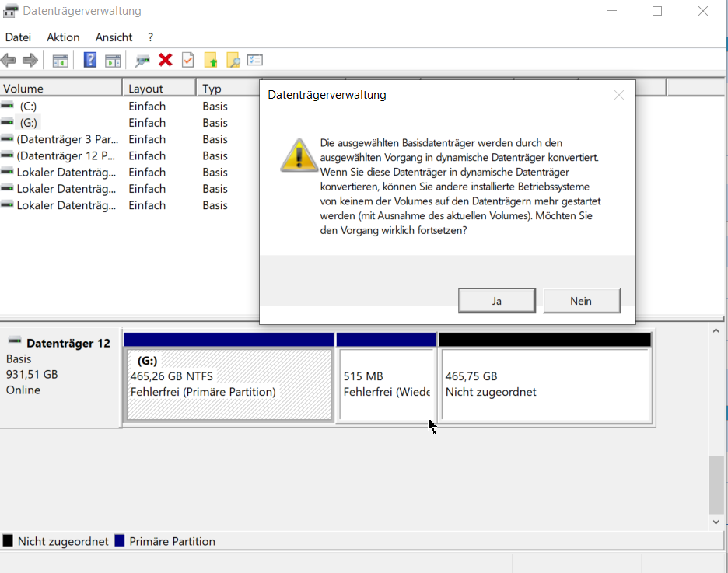Cancel by pressing the Nein button

[x=581, y=301]
